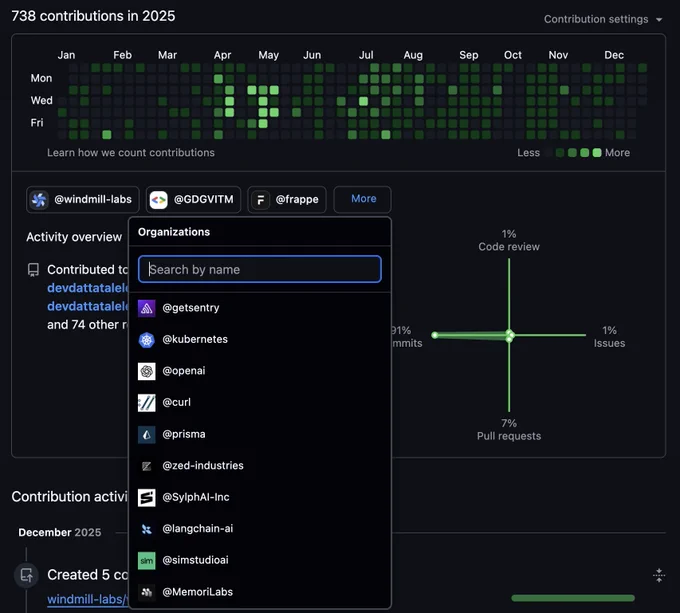Viewport: 680px width, 613px height.
Task: Click the windmill-labs green commit progress bar
Action: point(572,598)
